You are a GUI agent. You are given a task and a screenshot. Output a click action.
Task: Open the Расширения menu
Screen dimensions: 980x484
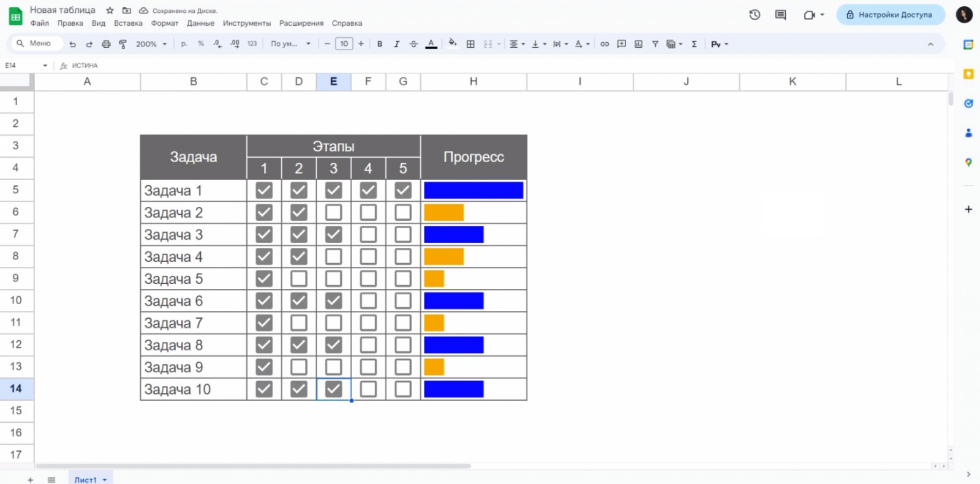(301, 23)
